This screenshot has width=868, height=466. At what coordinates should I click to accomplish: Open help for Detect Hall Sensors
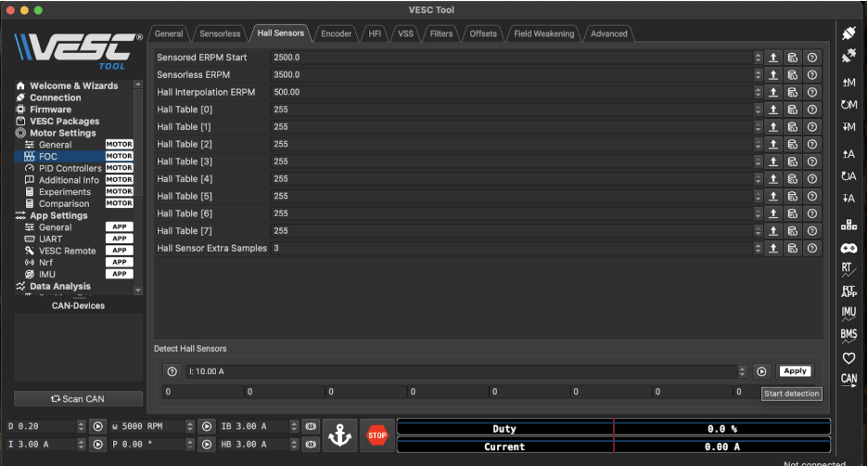172,372
